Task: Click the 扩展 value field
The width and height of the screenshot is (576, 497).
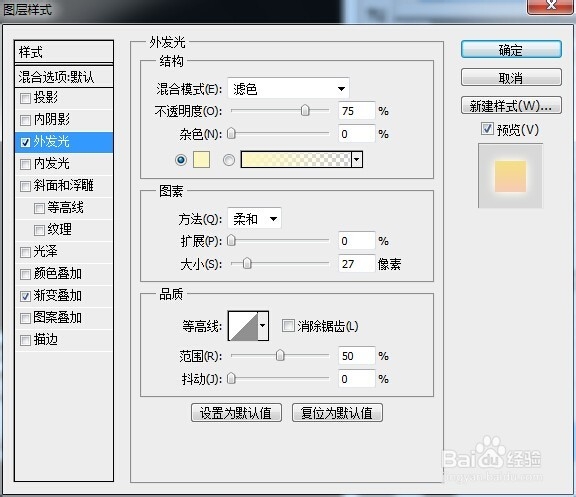Action: click(x=356, y=241)
